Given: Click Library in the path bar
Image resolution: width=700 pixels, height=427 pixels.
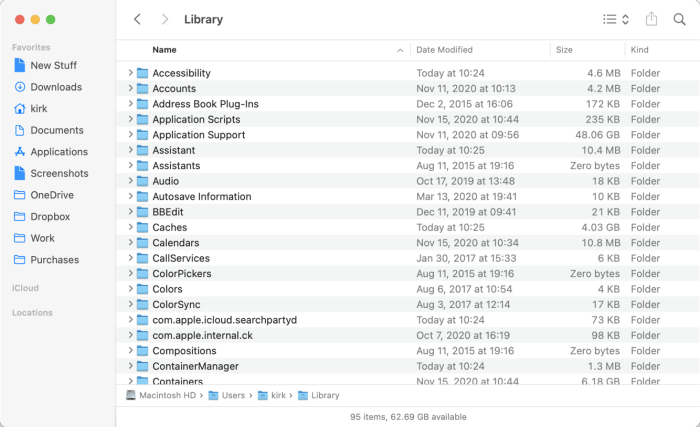Looking at the screenshot, I should (x=319, y=395).
